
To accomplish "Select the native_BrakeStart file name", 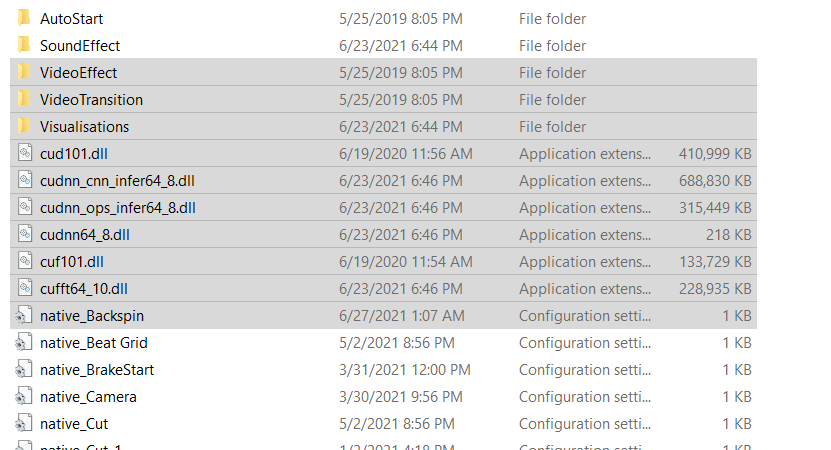I will point(97,369).
